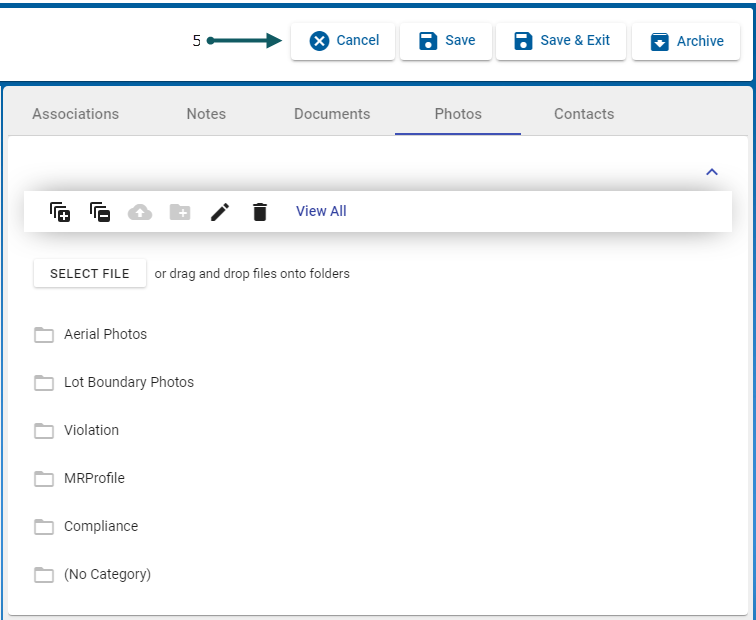
Task: Switch to the Associations tab
Action: coord(75,114)
